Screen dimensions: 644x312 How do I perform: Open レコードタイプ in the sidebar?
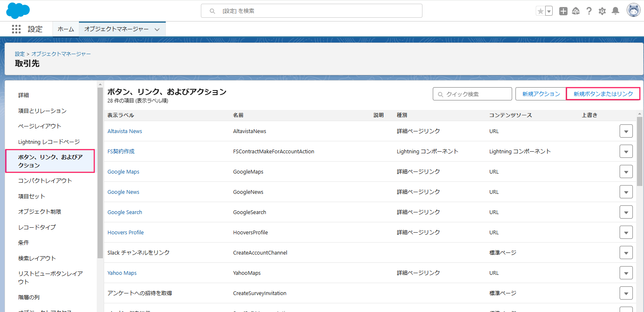pyautogui.click(x=37, y=227)
